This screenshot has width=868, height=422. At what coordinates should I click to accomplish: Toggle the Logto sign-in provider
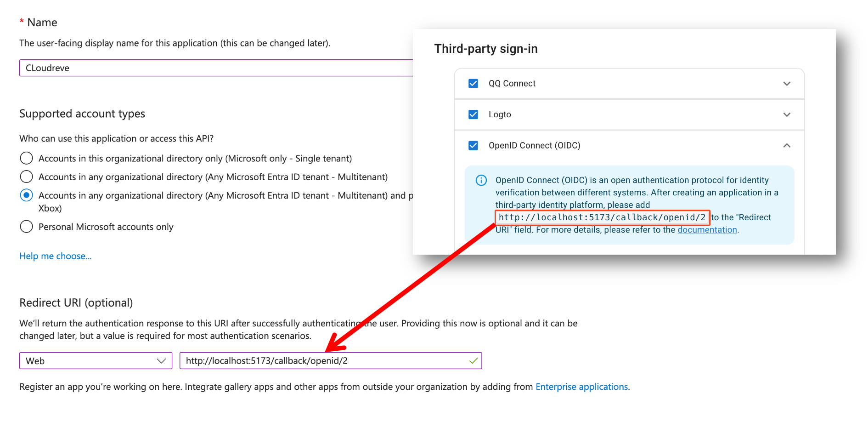tap(473, 114)
